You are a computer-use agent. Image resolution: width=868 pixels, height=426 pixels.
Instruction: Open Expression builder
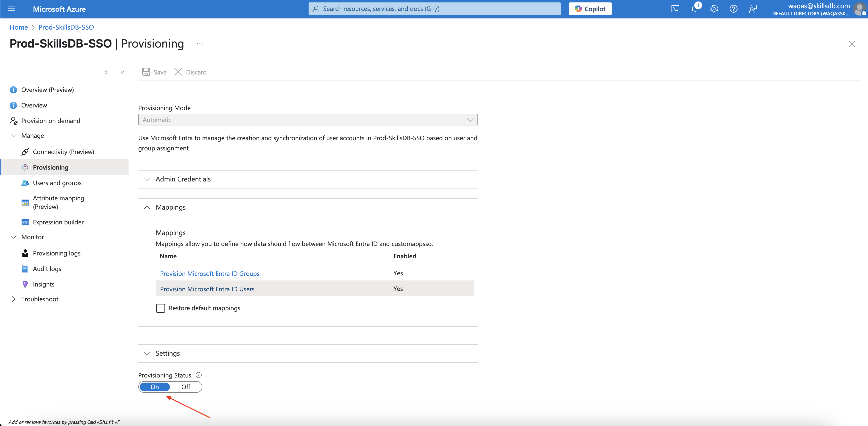click(x=58, y=222)
